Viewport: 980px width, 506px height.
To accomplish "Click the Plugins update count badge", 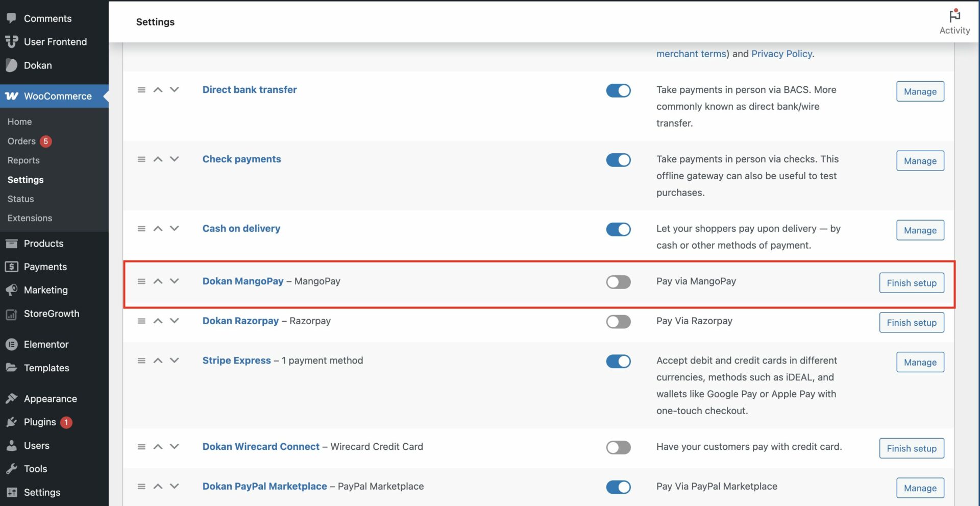I will [66, 422].
